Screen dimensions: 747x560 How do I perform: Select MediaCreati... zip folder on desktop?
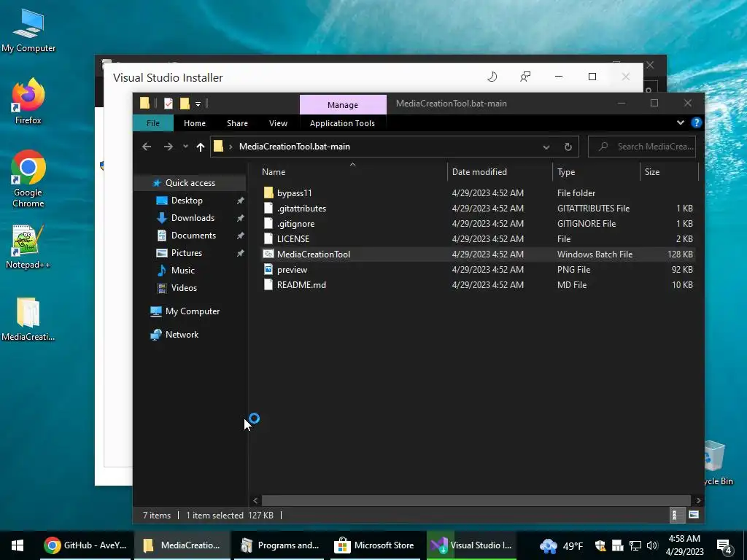[x=28, y=319]
